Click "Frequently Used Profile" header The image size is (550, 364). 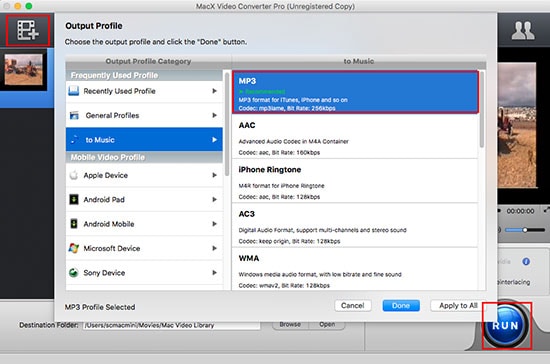click(114, 75)
